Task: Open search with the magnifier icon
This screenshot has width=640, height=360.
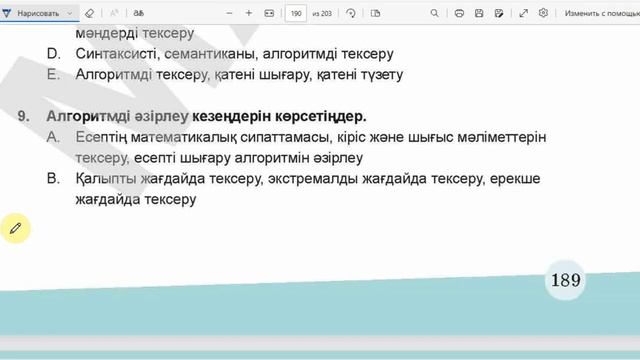Action: tap(434, 13)
